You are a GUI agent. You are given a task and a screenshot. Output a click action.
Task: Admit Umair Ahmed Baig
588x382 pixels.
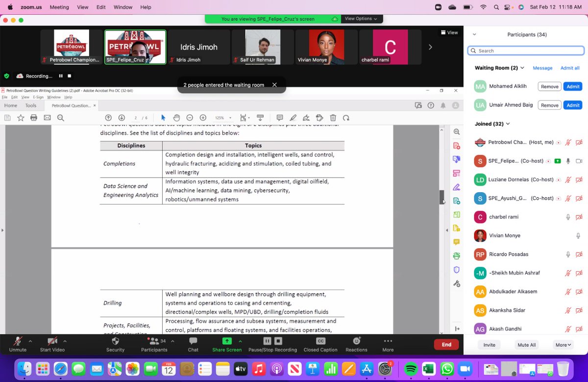coord(573,105)
